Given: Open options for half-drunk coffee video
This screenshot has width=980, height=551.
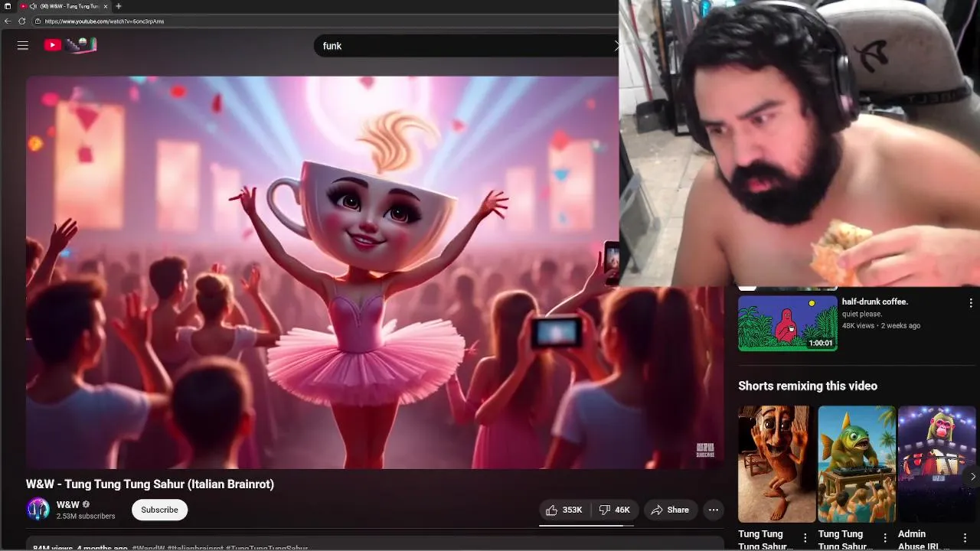Looking at the screenshot, I should point(971,303).
